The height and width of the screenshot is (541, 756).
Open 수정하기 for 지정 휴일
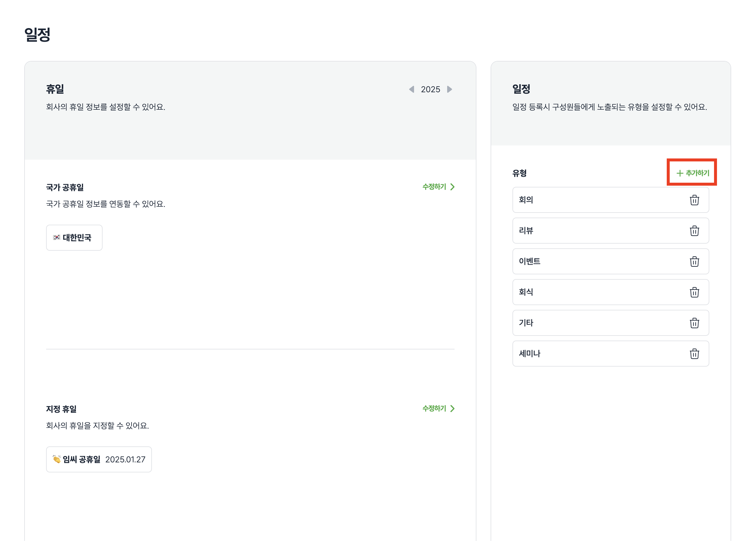tap(434, 409)
